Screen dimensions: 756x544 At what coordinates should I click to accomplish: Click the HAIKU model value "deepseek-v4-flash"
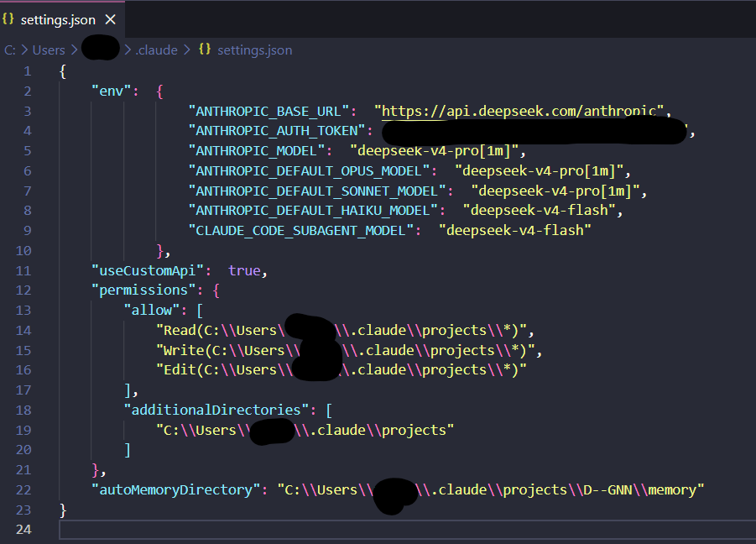(539, 210)
